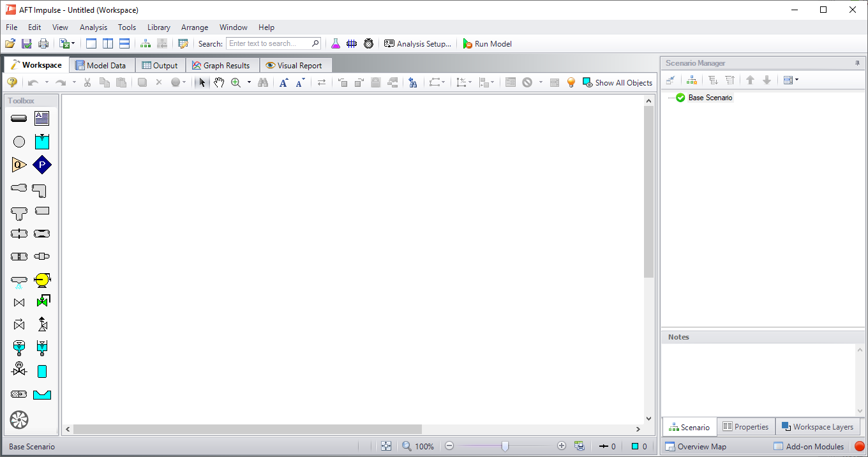Image resolution: width=868 pixels, height=457 pixels.
Task: Choose the Assigned Pressure junction (blue P diamond)
Action: (42, 165)
